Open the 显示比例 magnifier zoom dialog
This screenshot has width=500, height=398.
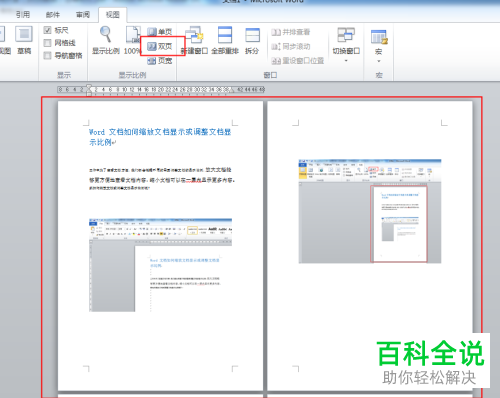pyautogui.click(x=106, y=40)
